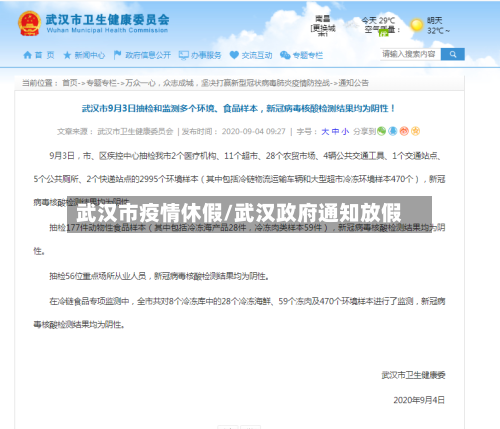The height and width of the screenshot is (429, 500).
Task: Set font size to 大 (large)
Action: [325, 132]
